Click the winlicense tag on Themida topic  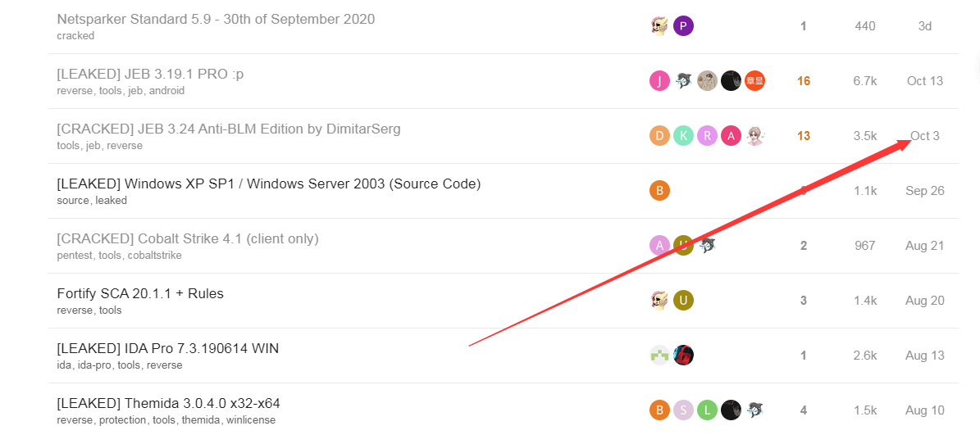pos(251,420)
